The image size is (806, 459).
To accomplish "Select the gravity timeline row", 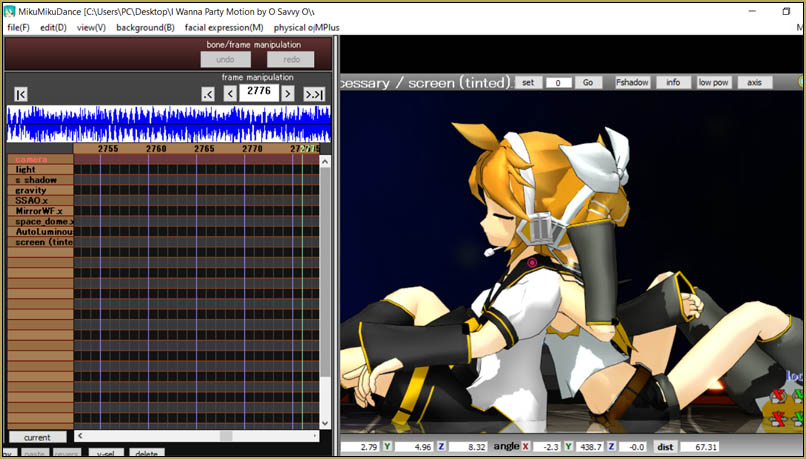I will click(x=41, y=190).
